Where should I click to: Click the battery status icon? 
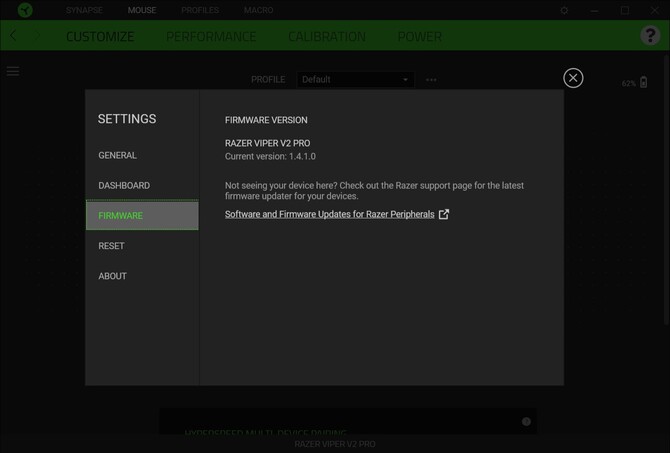(x=643, y=83)
